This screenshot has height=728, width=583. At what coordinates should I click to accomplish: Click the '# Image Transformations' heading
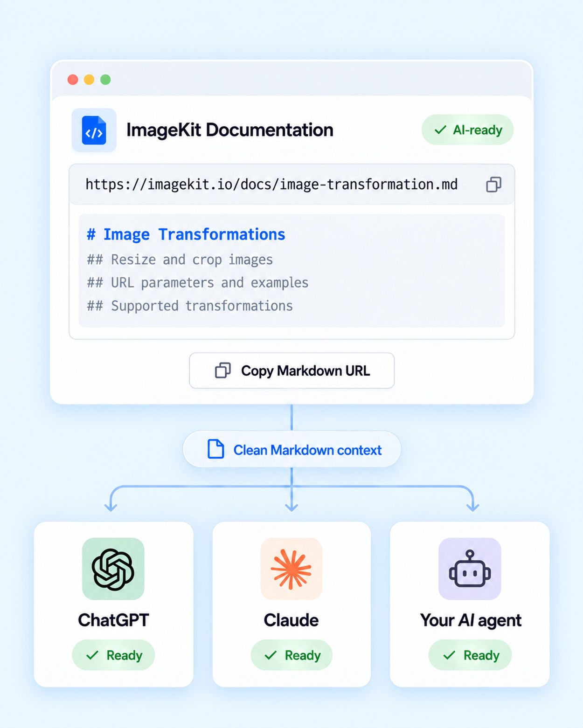[x=186, y=234]
